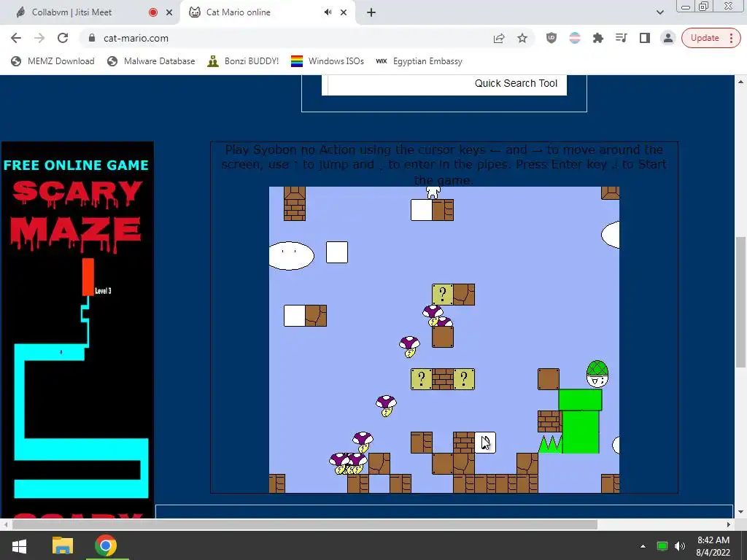Click the vertical page scrollbar thumb
The image size is (747, 560).
740,301
